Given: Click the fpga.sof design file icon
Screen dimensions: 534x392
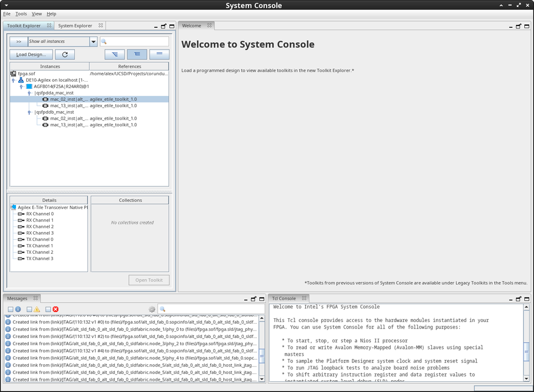Looking at the screenshot, I should point(13,74).
